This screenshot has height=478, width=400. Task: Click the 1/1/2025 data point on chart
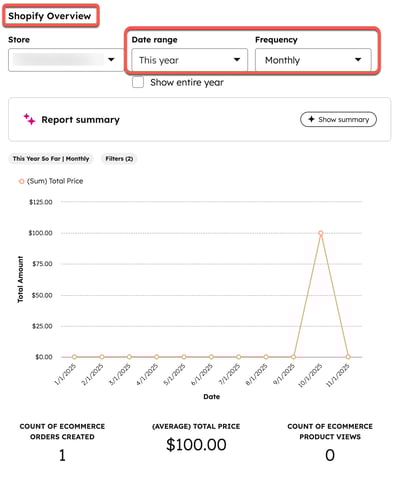[74, 357]
